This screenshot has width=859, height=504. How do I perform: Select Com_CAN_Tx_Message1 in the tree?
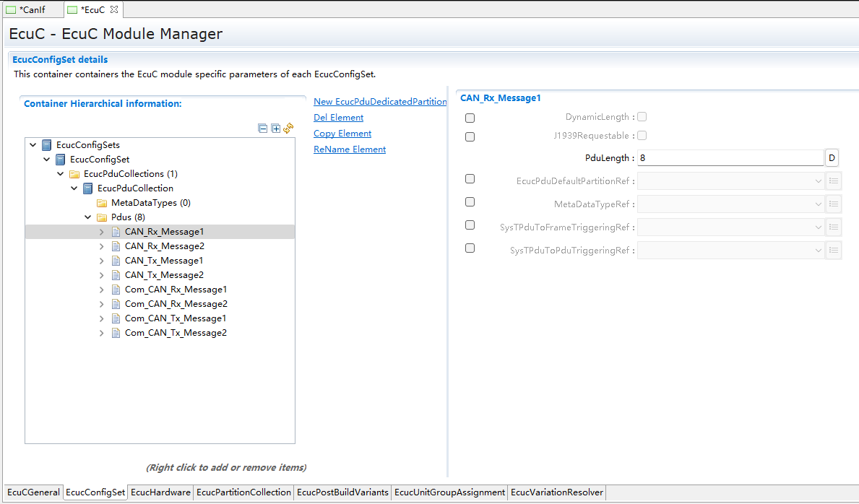pyautogui.click(x=176, y=318)
